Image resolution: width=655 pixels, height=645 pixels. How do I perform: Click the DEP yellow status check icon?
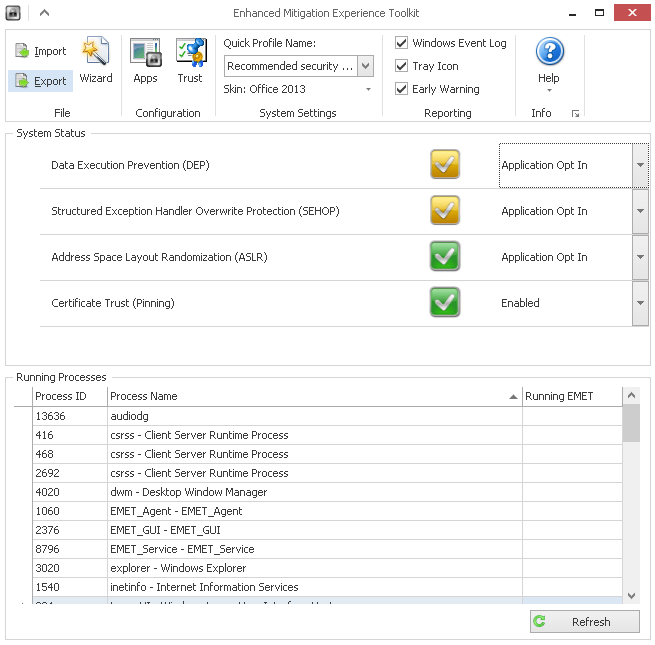pos(445,165)
